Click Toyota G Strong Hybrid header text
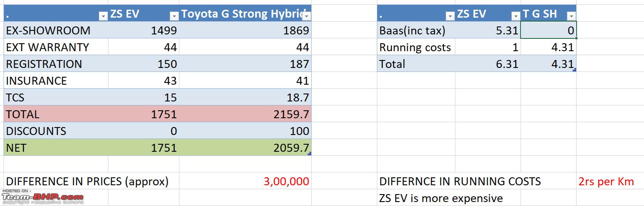This screenshot has height=206, width=644. click(x=242, y=14)
